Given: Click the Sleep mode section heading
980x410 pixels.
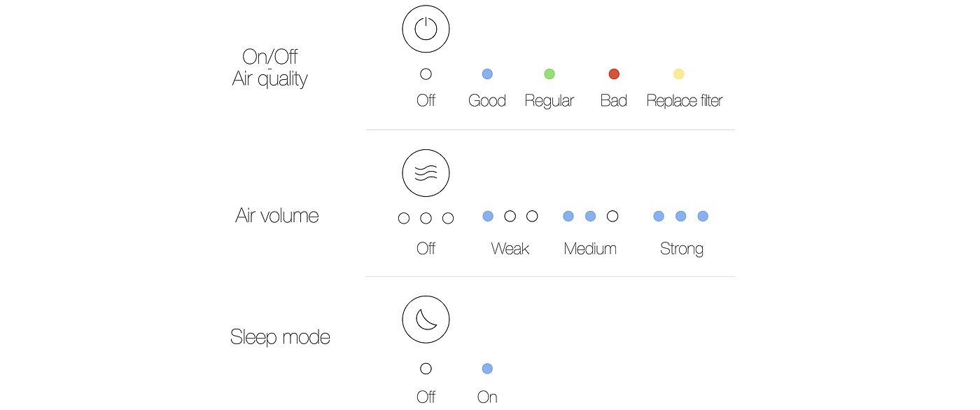Looking at the screenshot, I should tap(280, 337).
